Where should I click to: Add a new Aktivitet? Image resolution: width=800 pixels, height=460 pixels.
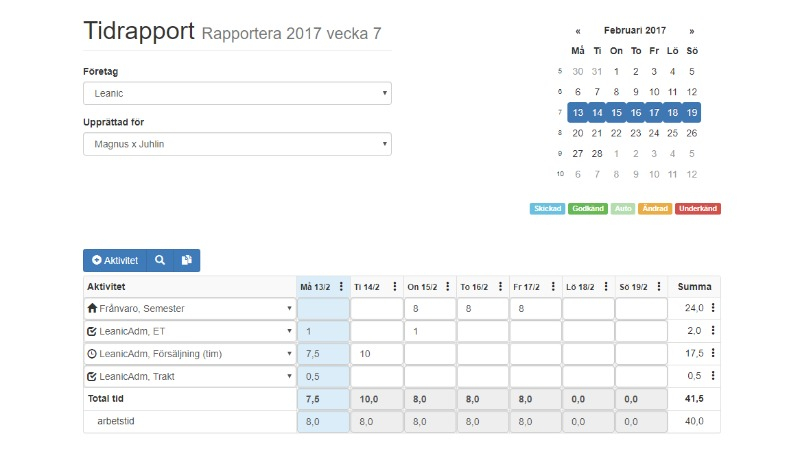115,260
